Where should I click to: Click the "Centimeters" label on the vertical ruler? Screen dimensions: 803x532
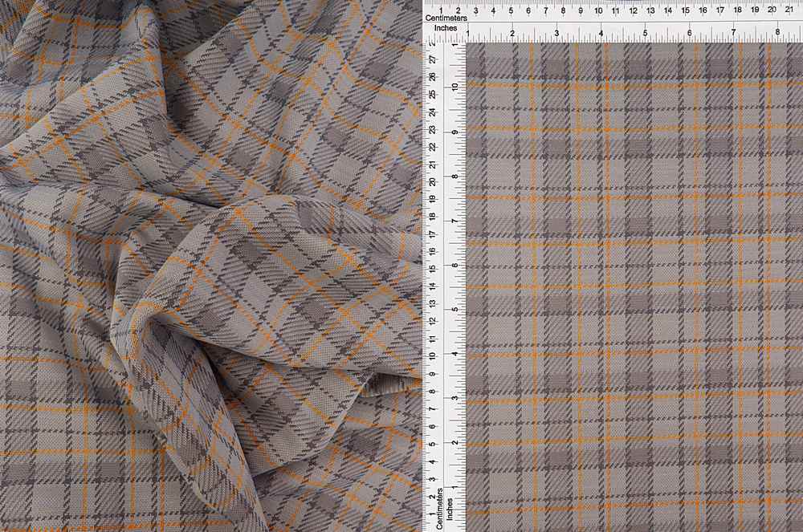tap(439, 509)
